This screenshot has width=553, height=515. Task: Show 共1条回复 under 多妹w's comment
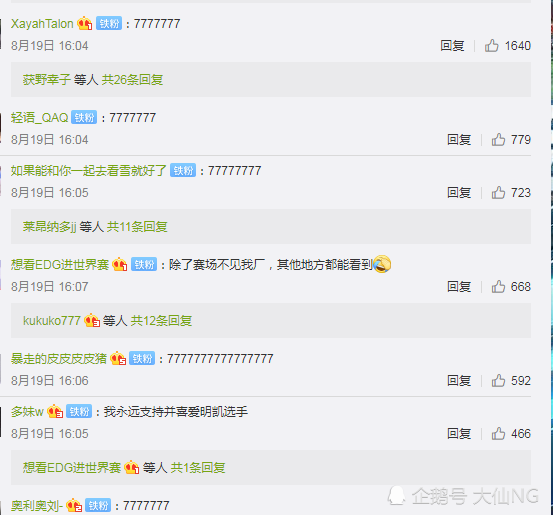[x=198, y=468]
